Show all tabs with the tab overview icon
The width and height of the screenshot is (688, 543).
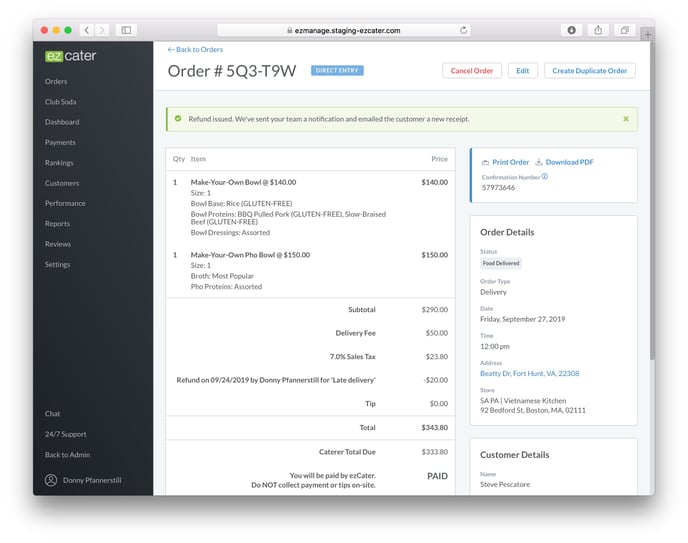coord(625,30)
